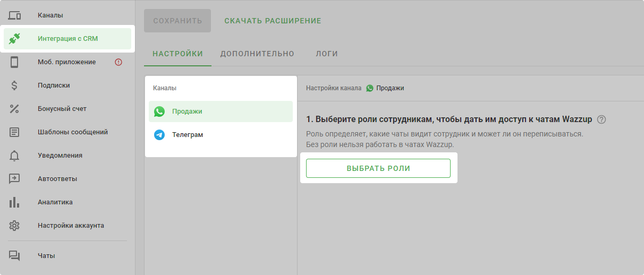
Task: Click the dollar icon for Подписки
Action: tap(14, 85)
